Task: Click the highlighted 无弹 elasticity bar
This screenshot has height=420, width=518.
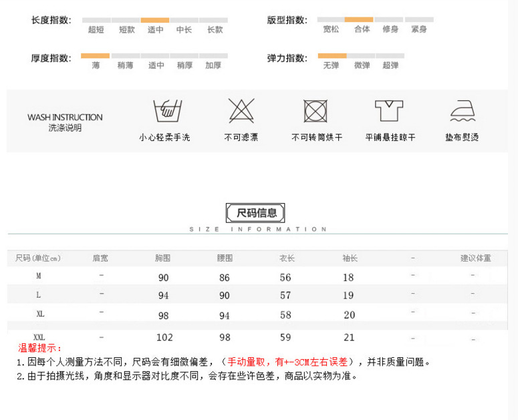Action: [332, 56]
